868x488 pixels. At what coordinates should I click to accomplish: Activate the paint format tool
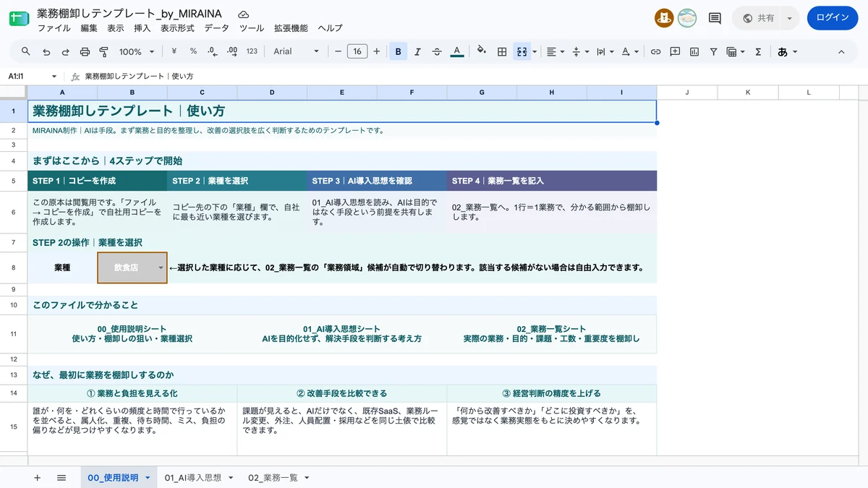(x=103, y=51)
